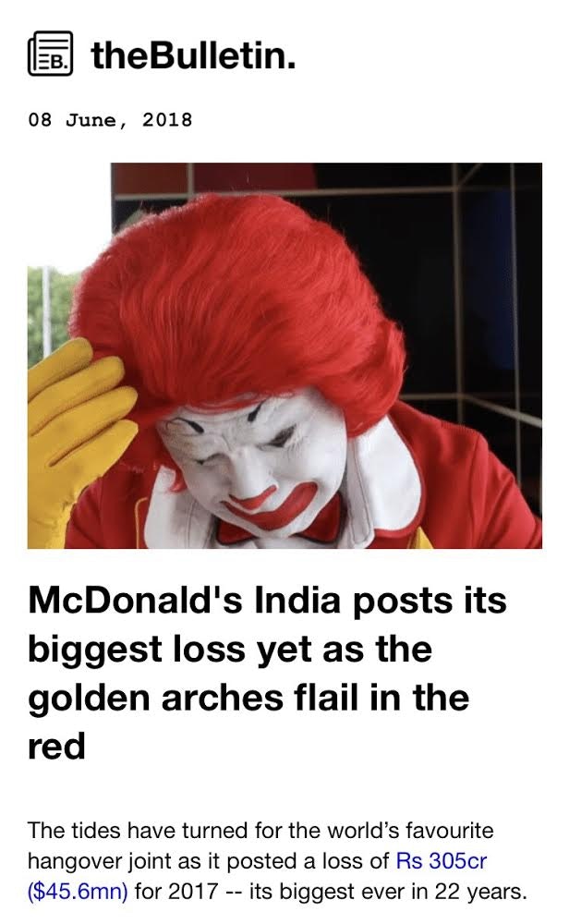Screen dimensions: 569x924
Task: Click the paragraph text "The tides have turned"
Action: click(x=139, y=831)
